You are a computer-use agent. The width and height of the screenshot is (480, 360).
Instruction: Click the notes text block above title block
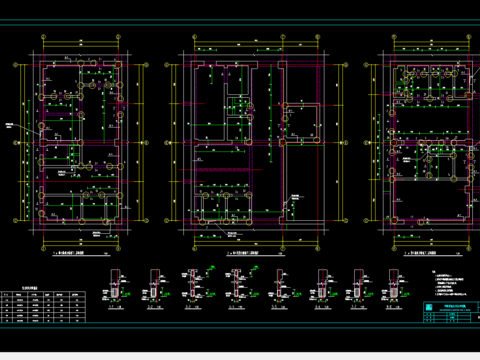(x=450, y=283)
